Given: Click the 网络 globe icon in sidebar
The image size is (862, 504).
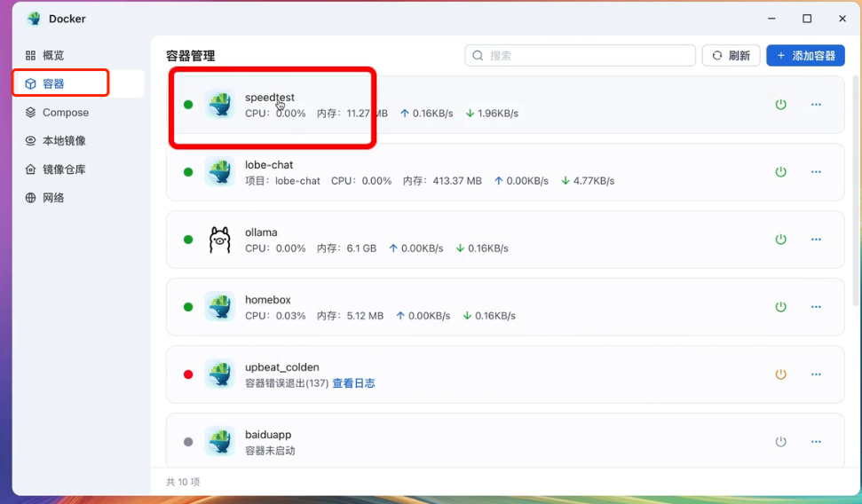Looking at the screenshot, I should [30, 198].
